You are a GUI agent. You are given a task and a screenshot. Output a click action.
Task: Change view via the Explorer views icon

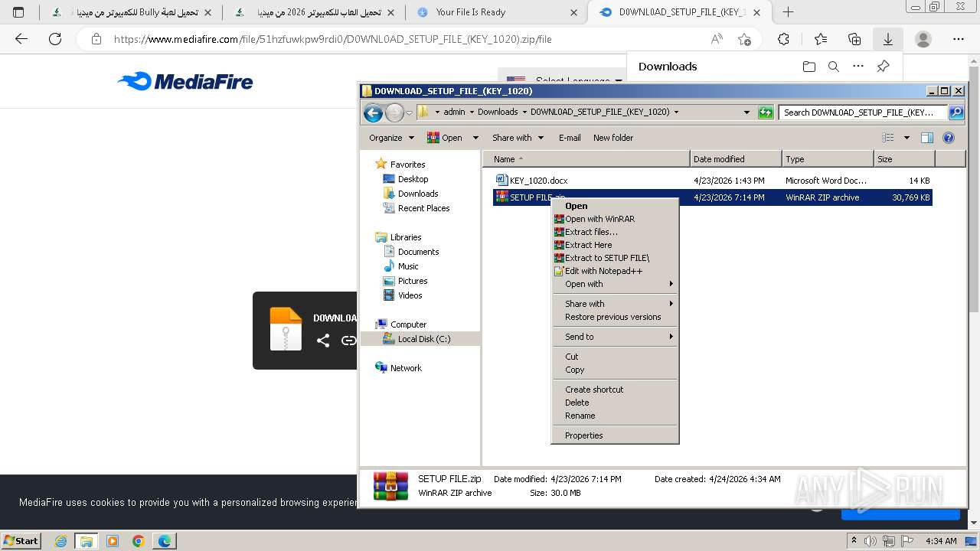coord(888,138)
